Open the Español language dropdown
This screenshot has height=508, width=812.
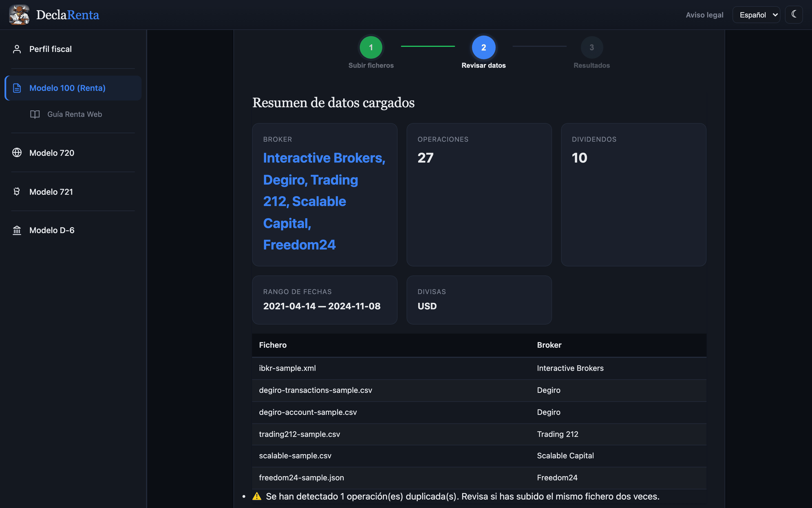point(756,15)
